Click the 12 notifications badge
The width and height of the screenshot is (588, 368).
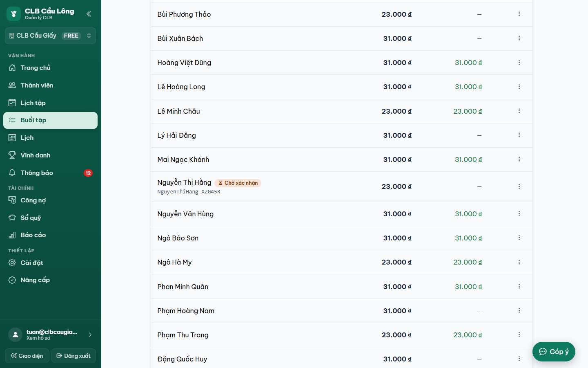click(x=88, y=173)
